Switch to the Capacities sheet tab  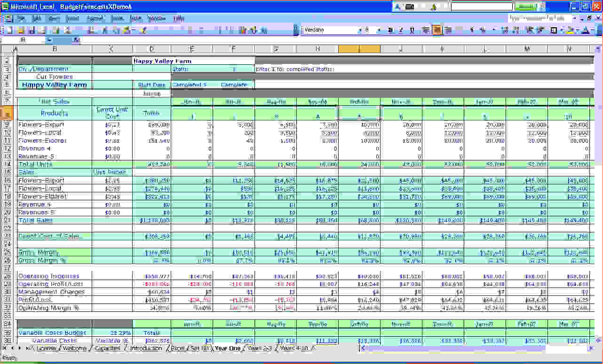[108, 348]
